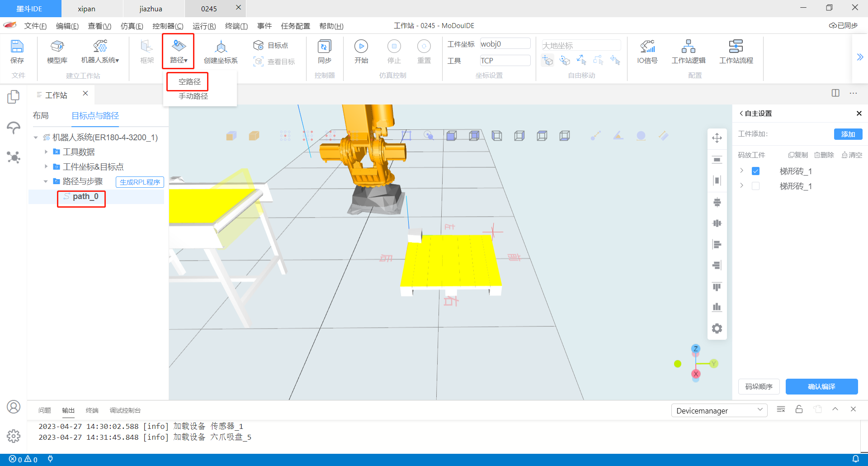Uncheck the first 梯形砖_1 checkbox
Image resolution: width=868 pixels, height=466 pixels.
pos(755,171)
